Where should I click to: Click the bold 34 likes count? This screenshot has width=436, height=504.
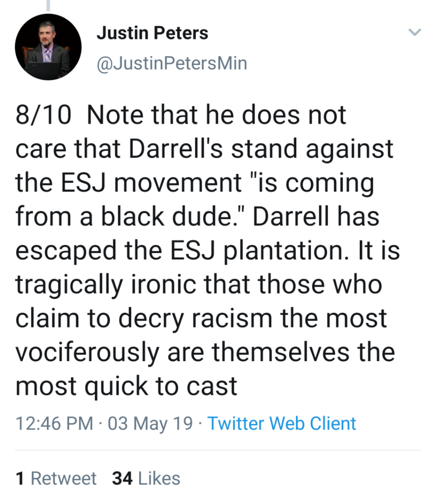(x=122, y=478)
